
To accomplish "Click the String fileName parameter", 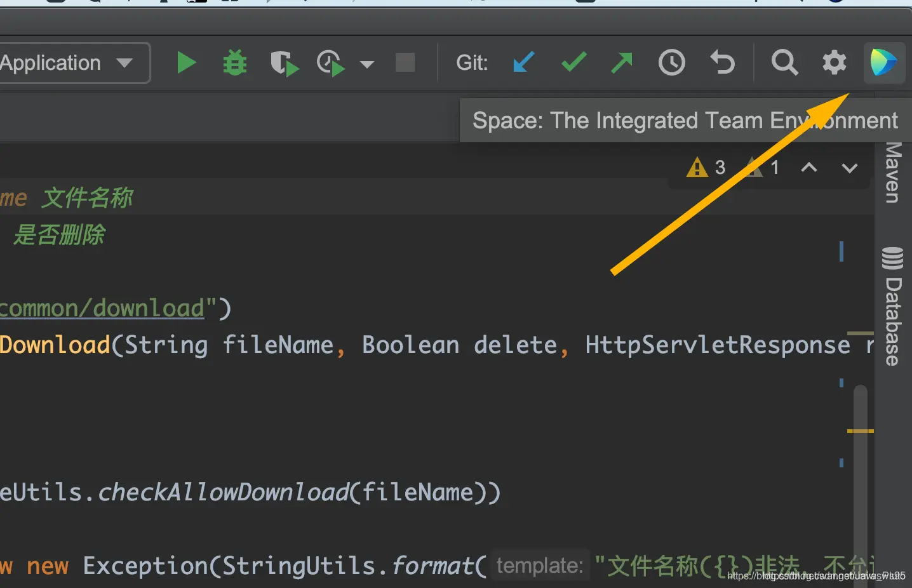I will 229,345.
